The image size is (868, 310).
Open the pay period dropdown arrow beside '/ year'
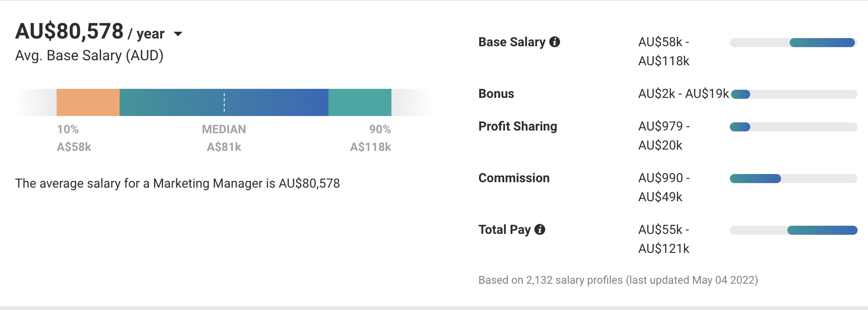click(x=178, y=34)
